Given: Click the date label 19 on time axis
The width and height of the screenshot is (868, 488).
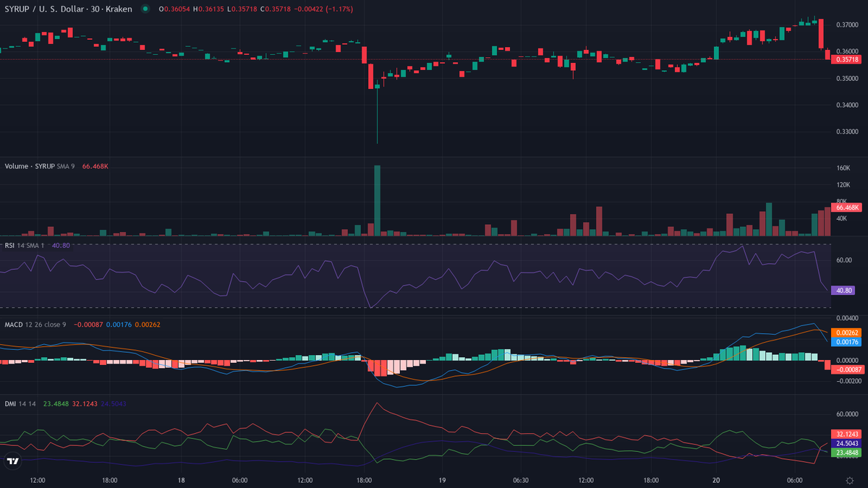Looking at the screenshot, I should [x=442, y=480].
